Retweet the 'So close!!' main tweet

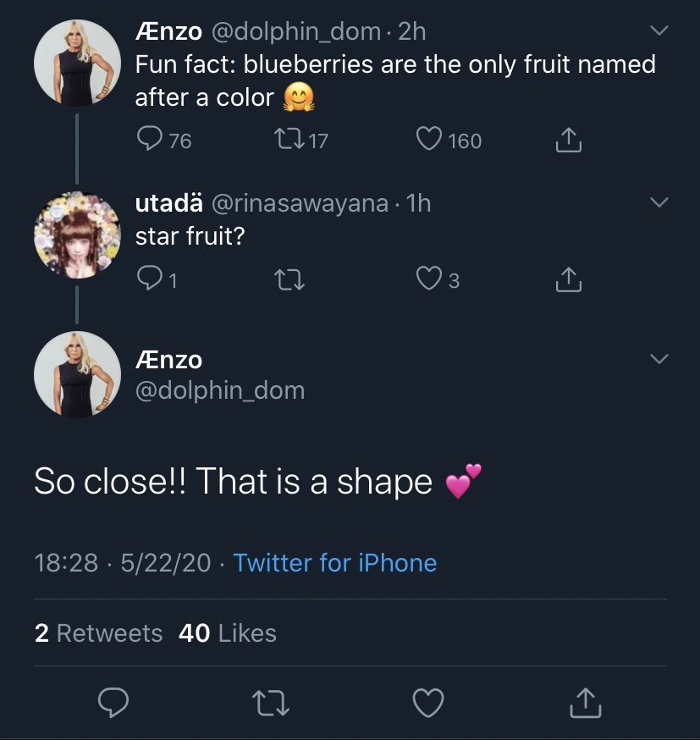pos(270,704)
